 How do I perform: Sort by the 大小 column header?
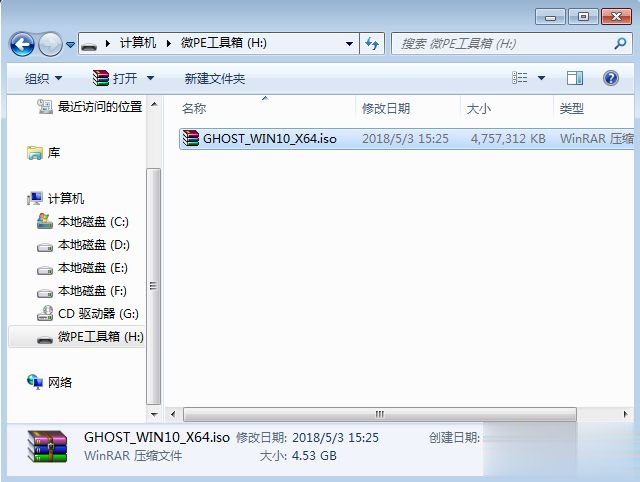478,109
